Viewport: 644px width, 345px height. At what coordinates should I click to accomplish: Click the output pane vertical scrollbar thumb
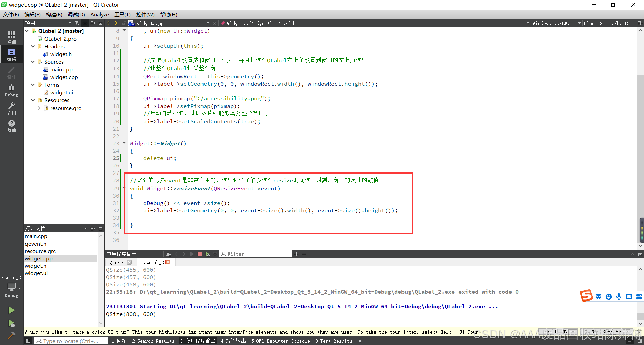pos(640,316)
